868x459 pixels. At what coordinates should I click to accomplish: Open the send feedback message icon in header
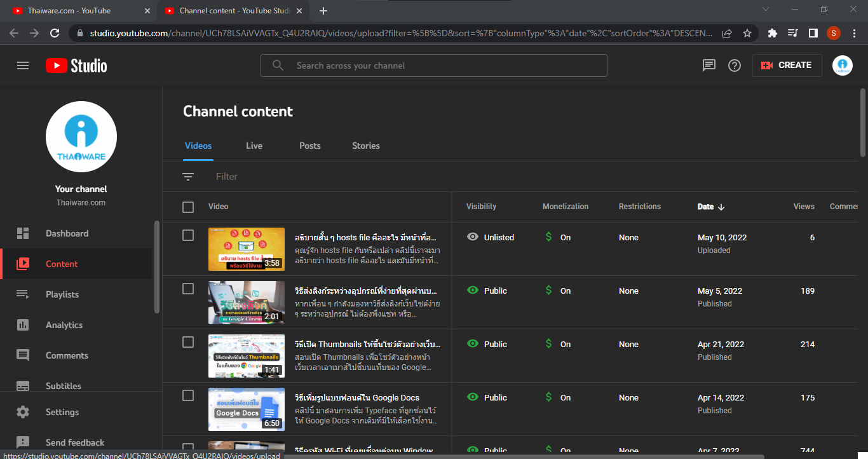[x=709, y=65]
